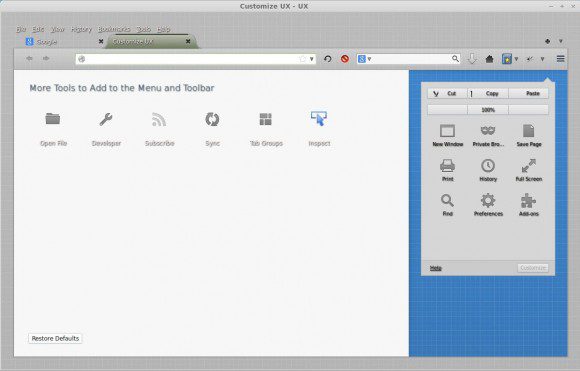The width and height of the screenshot is (580, 371).
Task: Click the Print icon in the panel
Action: pos(448,166)
